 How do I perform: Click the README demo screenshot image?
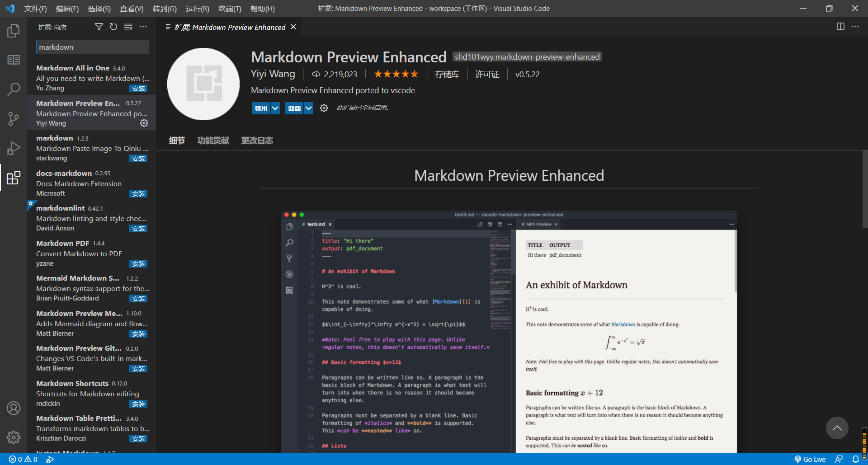pos(509,332)
